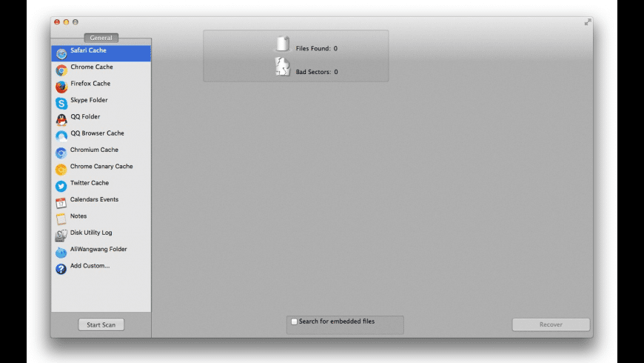Click the Skype Folder icon

tap(61, 103)
